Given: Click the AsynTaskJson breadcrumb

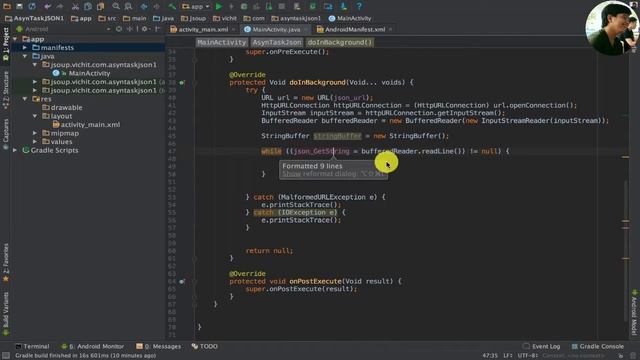Looking at the screenshot, I should [276, 42].
